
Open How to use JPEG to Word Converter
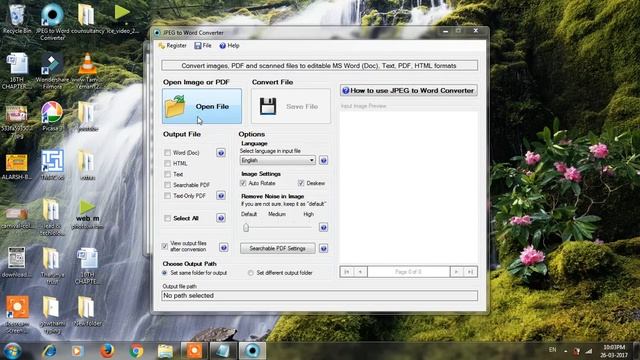409,91
